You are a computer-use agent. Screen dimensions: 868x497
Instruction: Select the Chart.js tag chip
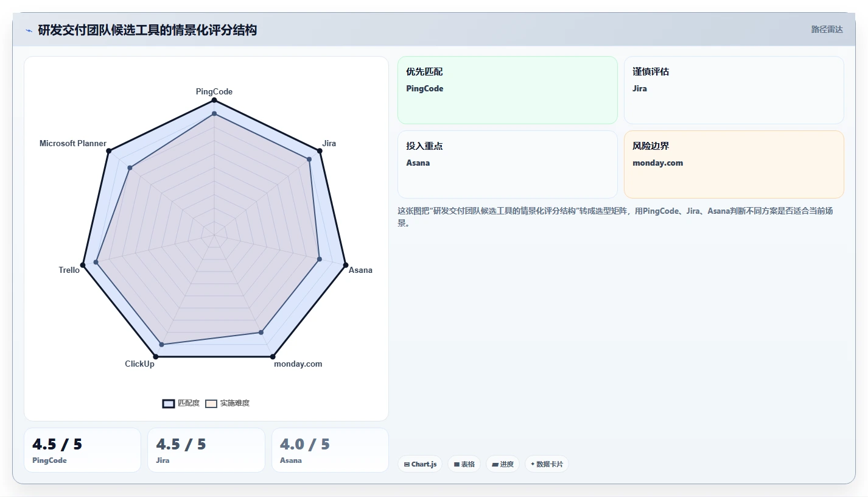point(420,464)
